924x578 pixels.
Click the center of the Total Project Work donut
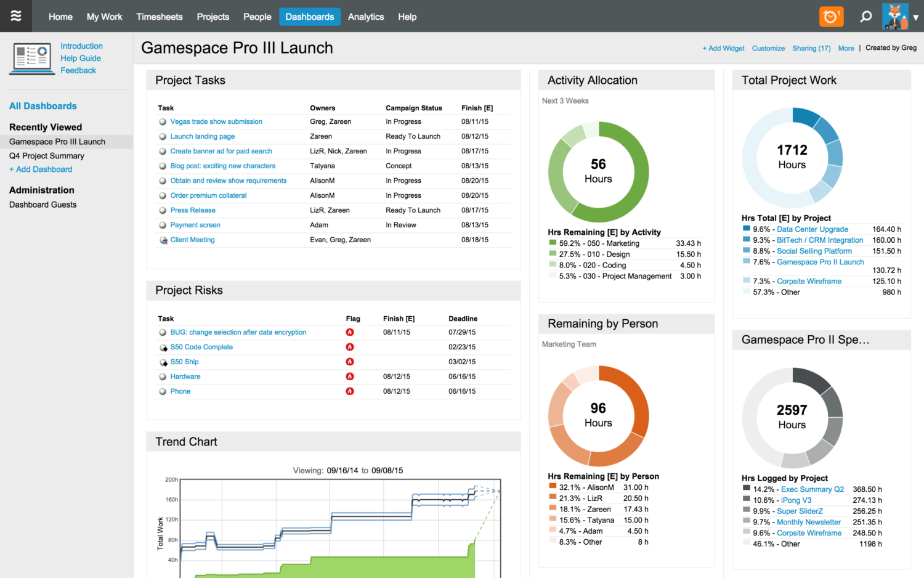[x=792, y=157]
